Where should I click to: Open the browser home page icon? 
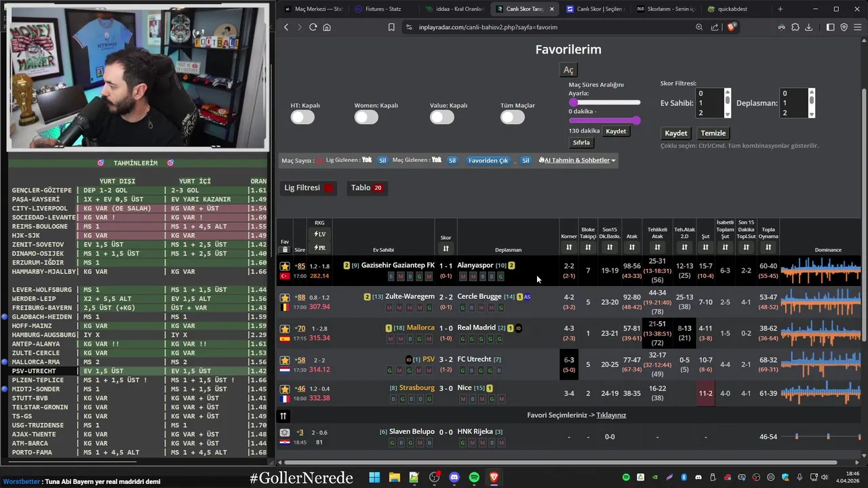point(327,27)
